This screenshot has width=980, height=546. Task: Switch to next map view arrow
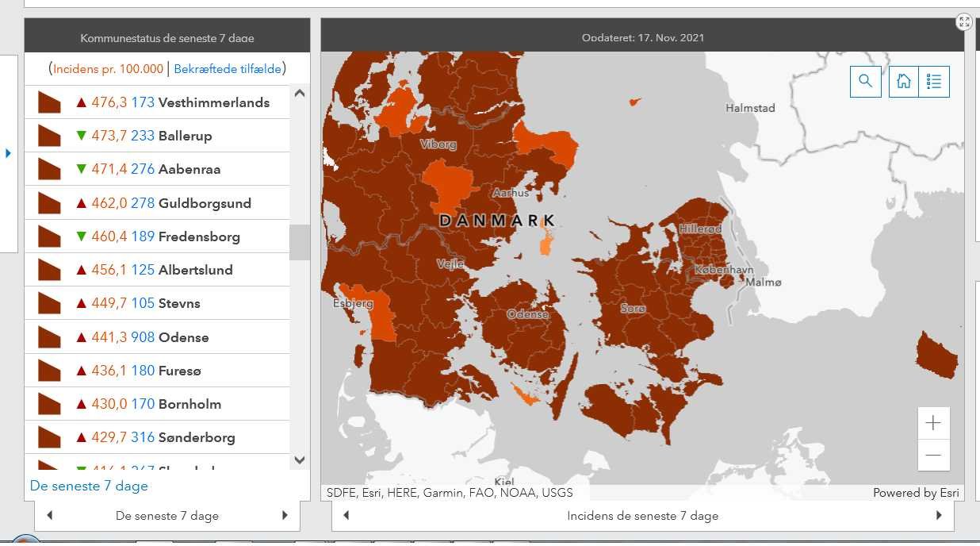coord(939,516)
